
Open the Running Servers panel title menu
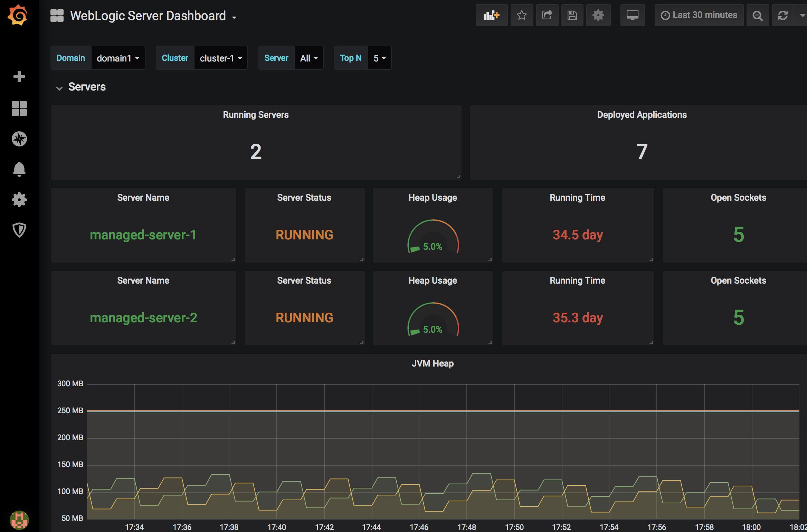pyautogui.click(x=256, y=115)
